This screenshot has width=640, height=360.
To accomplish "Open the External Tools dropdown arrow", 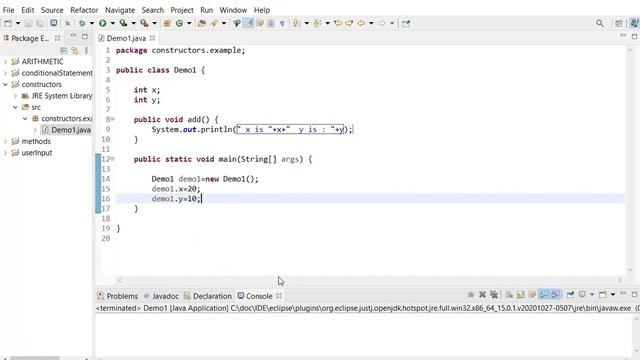I will coord(154,23).
